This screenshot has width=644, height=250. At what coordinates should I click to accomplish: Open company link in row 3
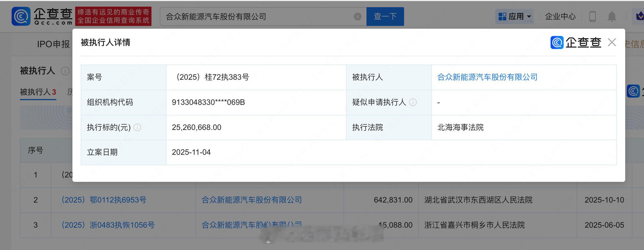(x=252, y=225)
